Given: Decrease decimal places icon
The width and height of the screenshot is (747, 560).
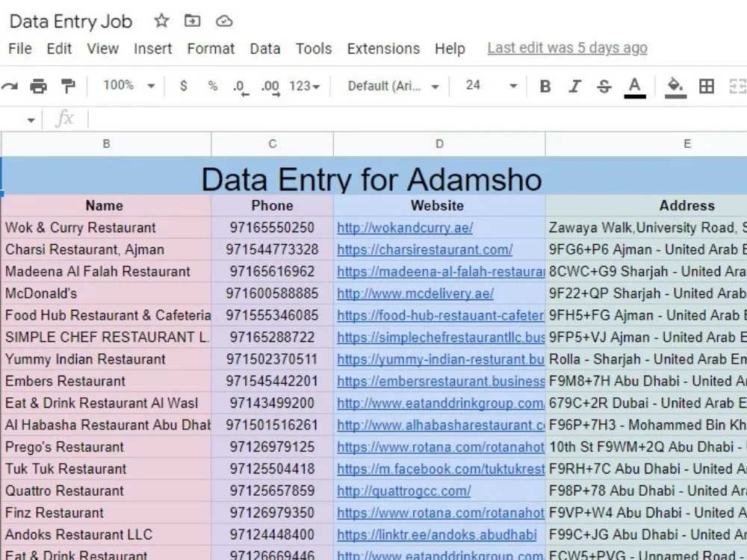Looking at the screenshot, I should [241, 87].
